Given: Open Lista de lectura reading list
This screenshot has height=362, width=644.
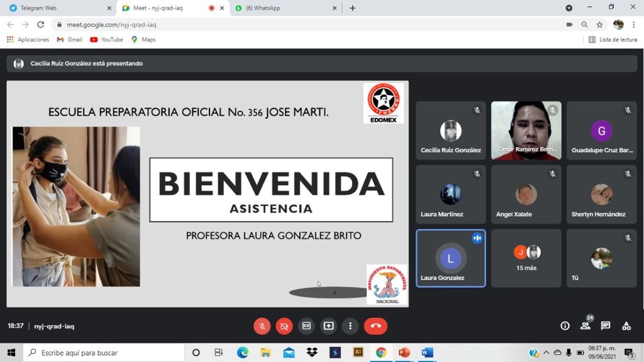Looking at the screenshot, I should point(613,40).
